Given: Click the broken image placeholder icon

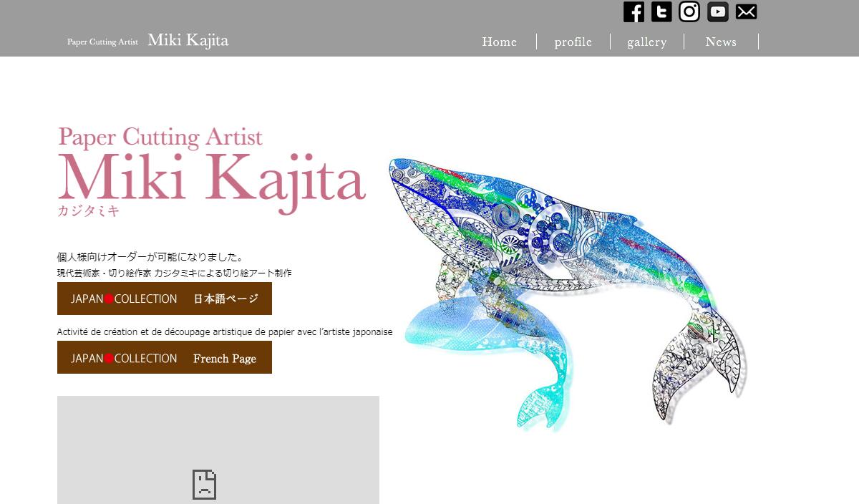Looking at the screenshot, I should [204, 485].
